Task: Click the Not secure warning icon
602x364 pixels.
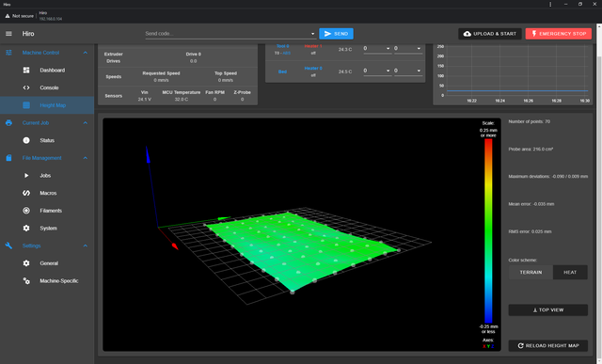Action: (x=8, y=16)
